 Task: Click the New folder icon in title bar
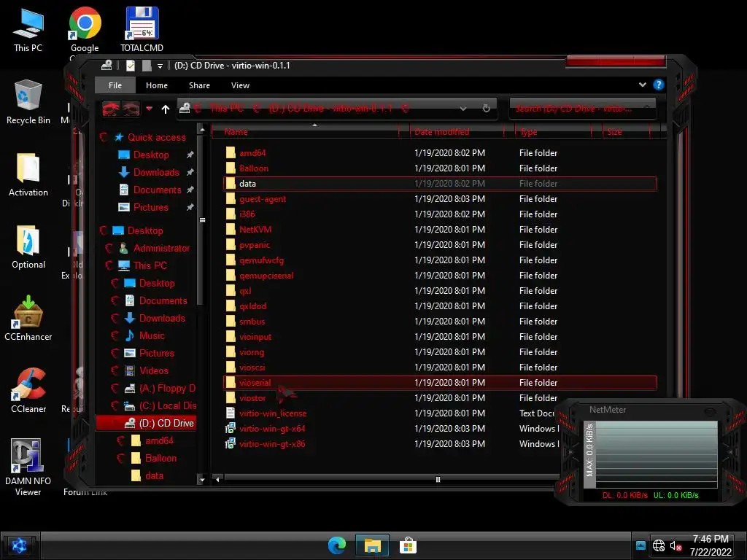(x=147, y=66)
